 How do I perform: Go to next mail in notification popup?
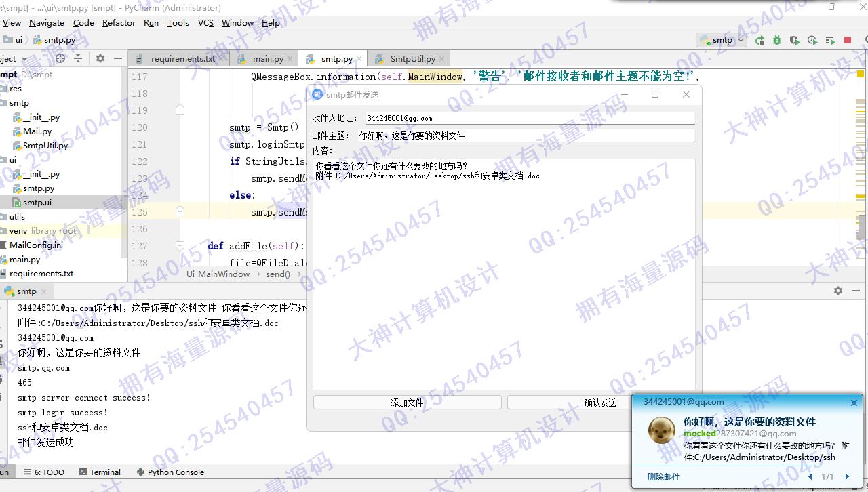[847, 477]
